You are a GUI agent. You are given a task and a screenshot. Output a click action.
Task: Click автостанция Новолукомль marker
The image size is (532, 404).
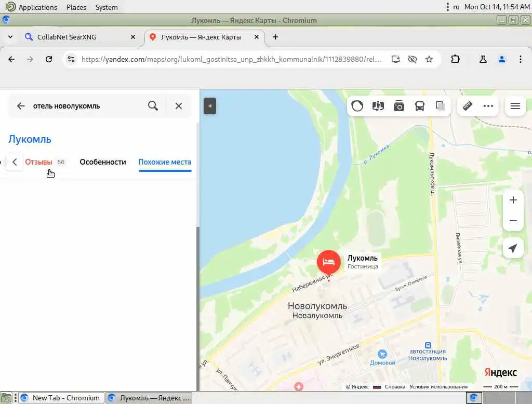click(x=428, y=352)
